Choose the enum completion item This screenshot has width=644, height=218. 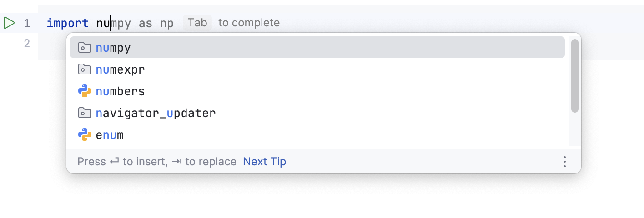(110, 135)
